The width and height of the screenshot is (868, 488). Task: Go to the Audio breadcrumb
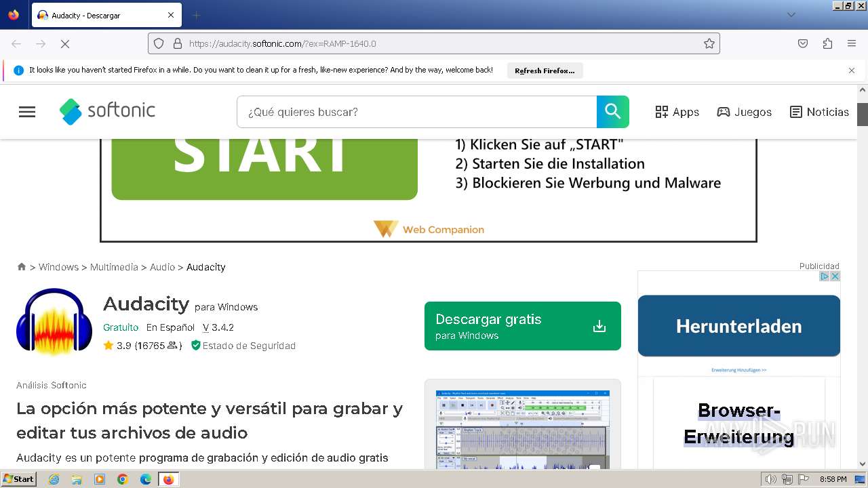[162, 267]
